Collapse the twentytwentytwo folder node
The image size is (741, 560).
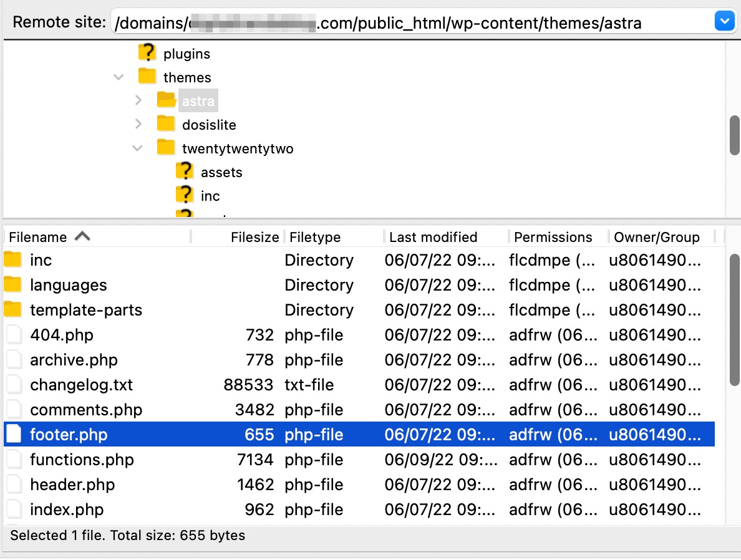pos(137,148)
